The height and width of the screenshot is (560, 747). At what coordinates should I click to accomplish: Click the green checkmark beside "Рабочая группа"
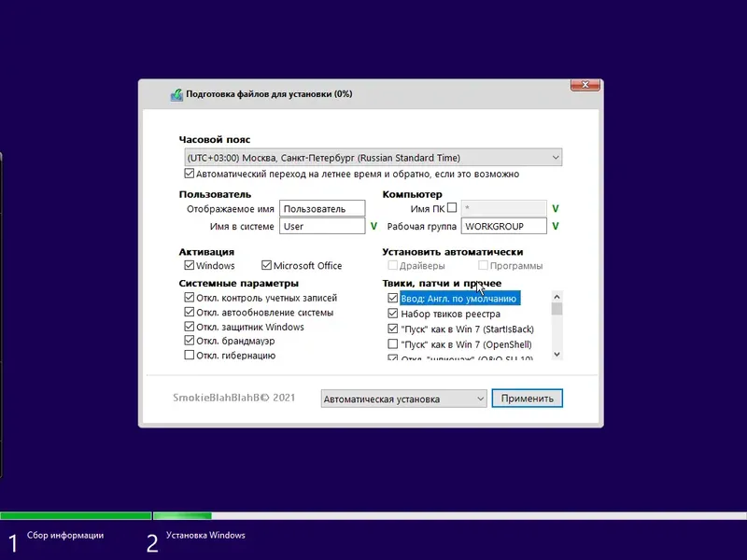(x=556, y=226)
